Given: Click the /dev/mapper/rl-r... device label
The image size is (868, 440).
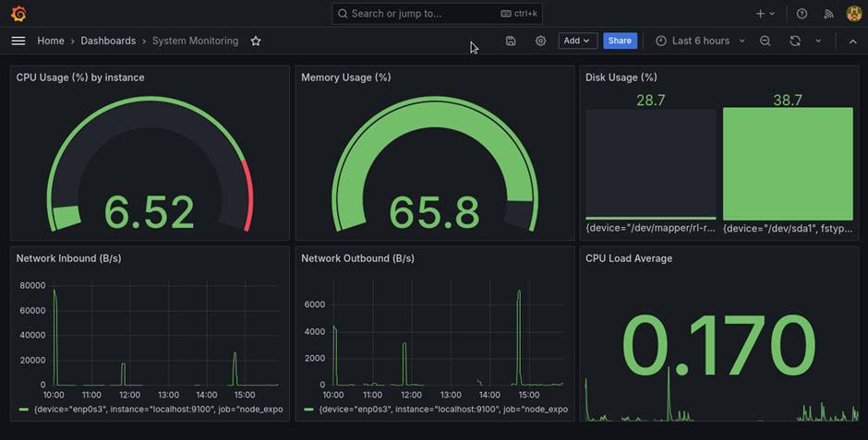Looking at the screenshot, I should (x=650, y=228).
